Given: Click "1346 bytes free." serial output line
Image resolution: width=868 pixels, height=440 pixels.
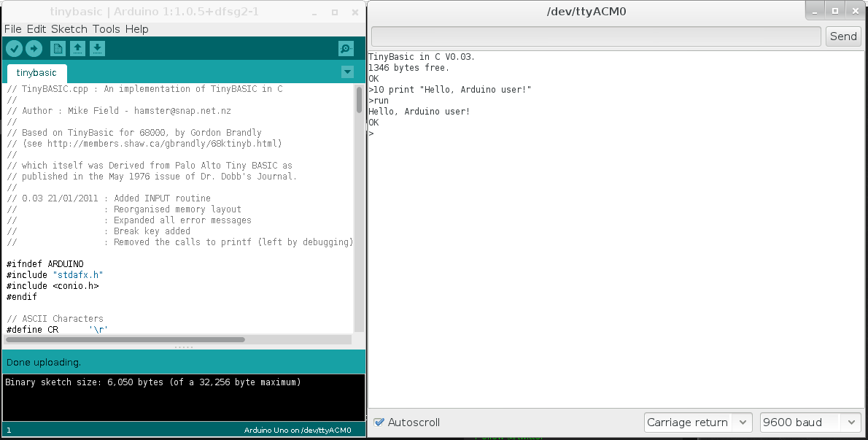Looking at the screenshot, I should (408, 68).
